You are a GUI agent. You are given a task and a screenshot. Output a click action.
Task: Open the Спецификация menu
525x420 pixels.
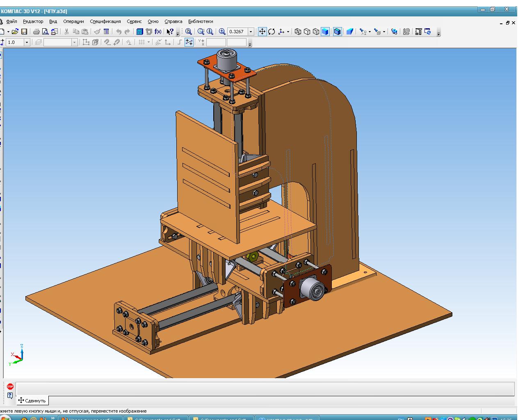tap(105, 21)
